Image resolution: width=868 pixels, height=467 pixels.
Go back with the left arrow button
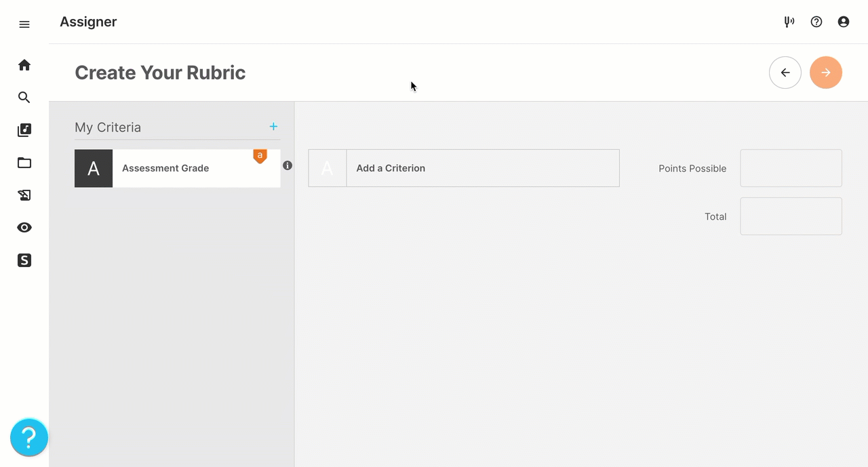(785, 73)
